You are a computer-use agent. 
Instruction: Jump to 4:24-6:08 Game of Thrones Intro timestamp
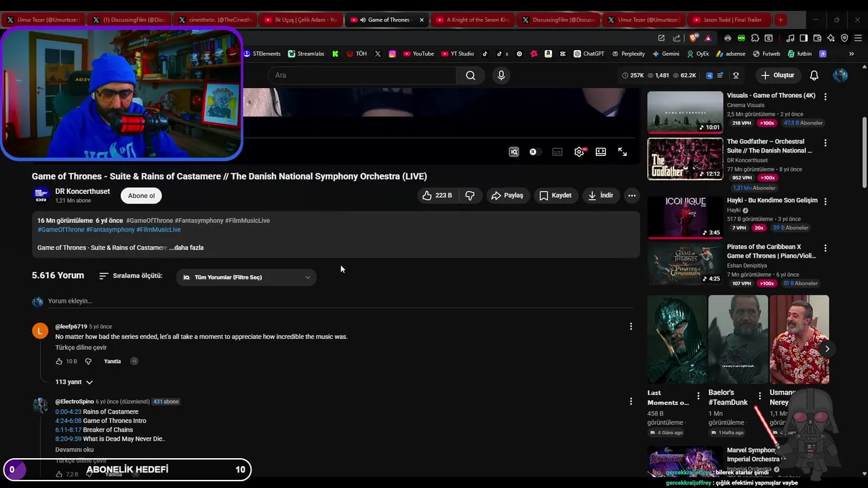click(x=68, y=421)
